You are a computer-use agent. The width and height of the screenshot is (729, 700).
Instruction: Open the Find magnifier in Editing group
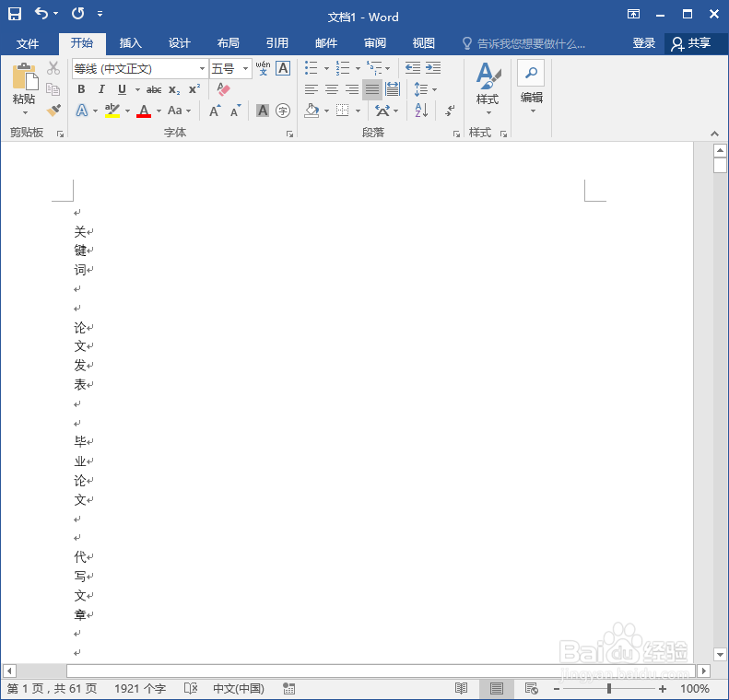pyautogui.click(x=531, y=73)
